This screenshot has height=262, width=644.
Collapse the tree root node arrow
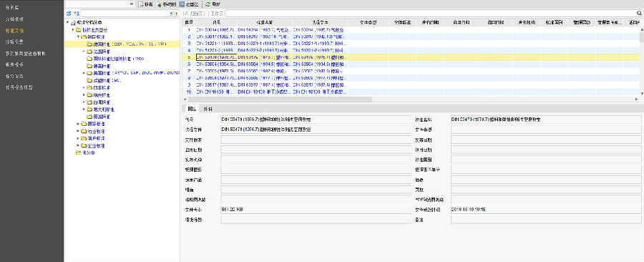tap(67, 23)
